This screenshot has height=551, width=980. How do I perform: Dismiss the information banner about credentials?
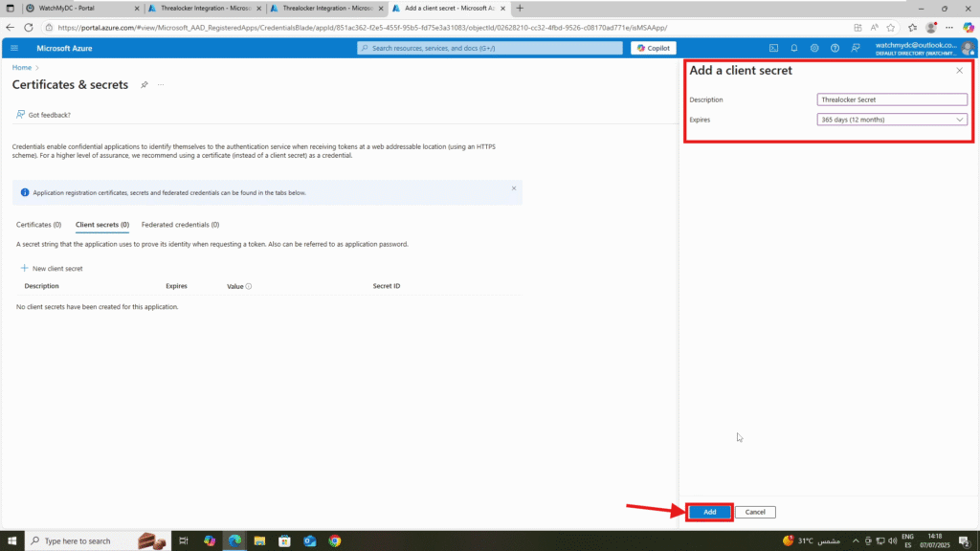(x=514, y=188)
